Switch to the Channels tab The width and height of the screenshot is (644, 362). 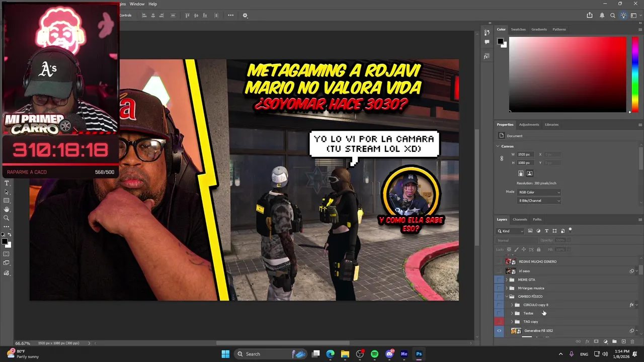point(520,219)
